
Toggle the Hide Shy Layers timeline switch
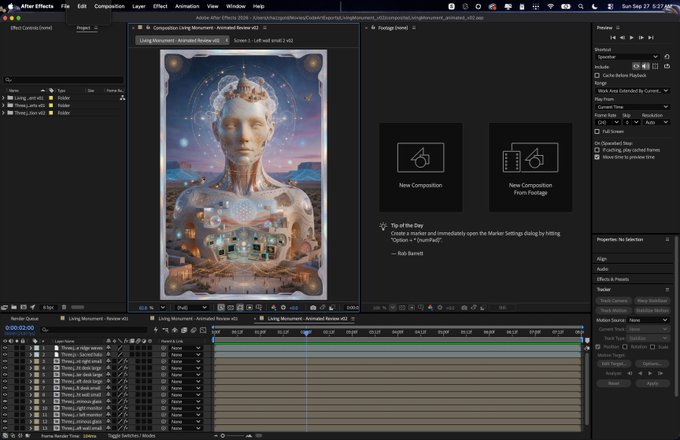coord(175,330)
